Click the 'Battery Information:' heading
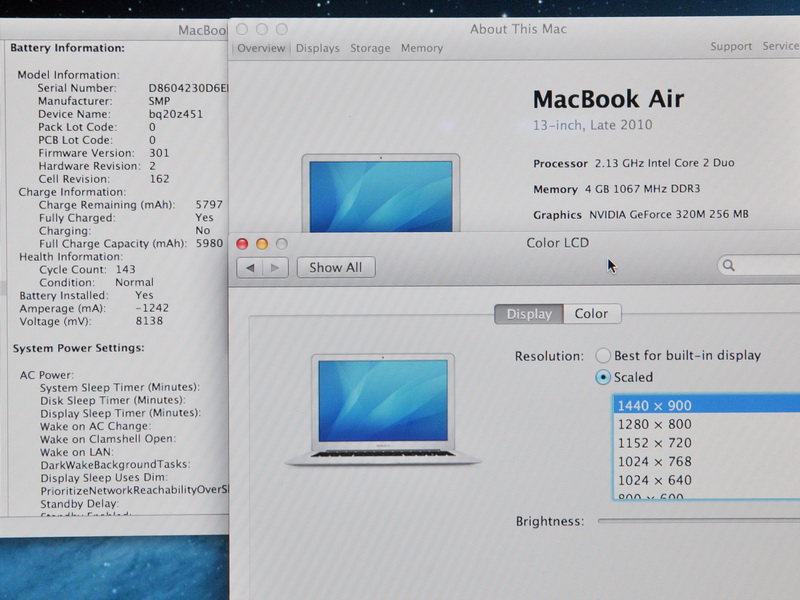The image size is (800, 600). [x=67, y=48]
